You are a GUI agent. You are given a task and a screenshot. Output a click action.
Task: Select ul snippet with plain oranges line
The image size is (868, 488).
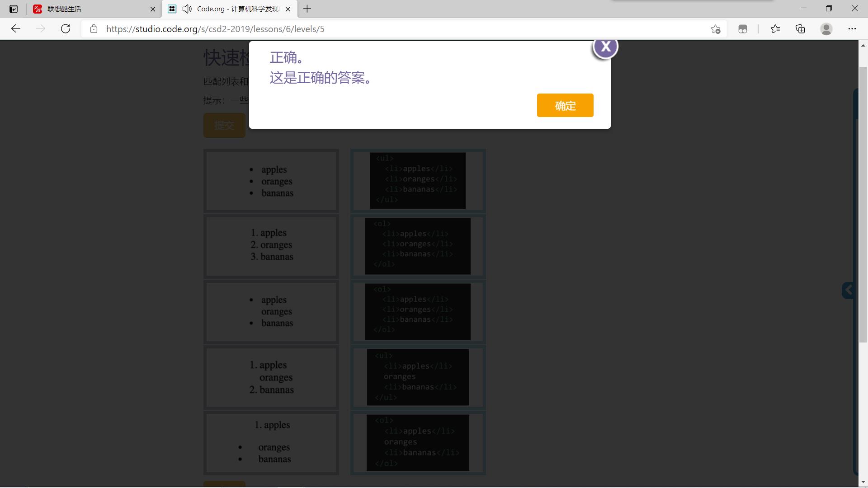[x=418, y=377]
